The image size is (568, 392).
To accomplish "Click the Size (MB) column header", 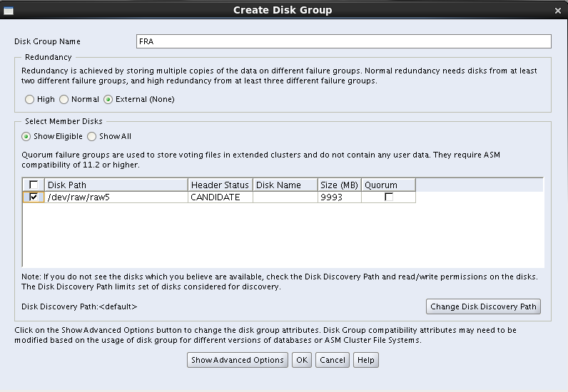I will (x=340, y=185).
